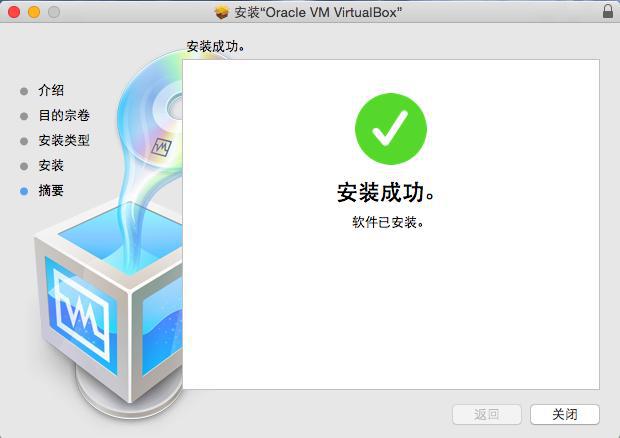Screen dimensions: 620x438
Task: Click the 安装成功 heading above the panel
Action: click(216, 47)
